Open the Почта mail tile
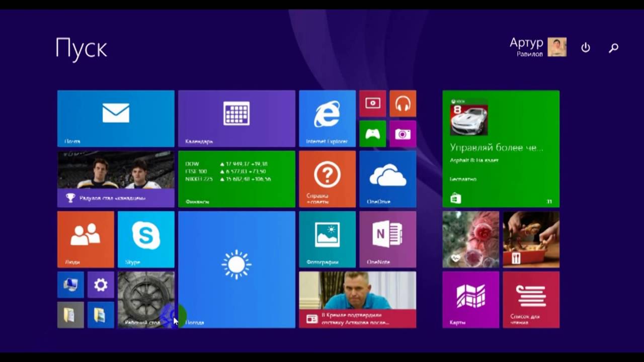 pyautogui.click(x=116, y=119)
